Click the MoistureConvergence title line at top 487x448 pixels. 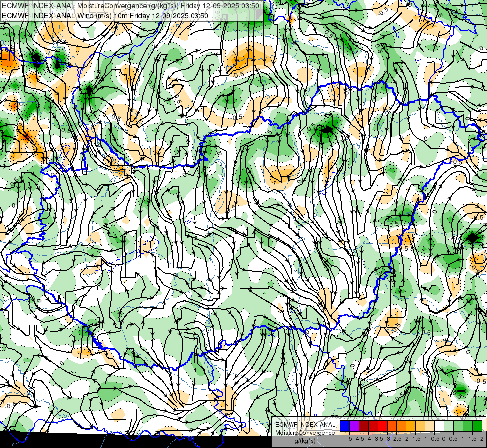click(130, 6)
